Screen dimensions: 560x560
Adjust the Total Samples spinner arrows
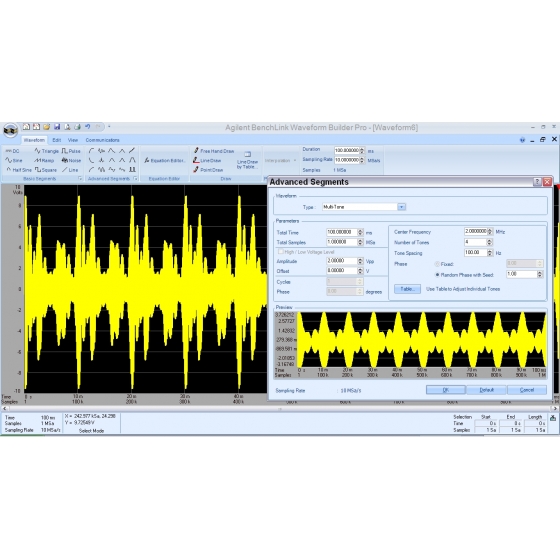coord(360,242)
